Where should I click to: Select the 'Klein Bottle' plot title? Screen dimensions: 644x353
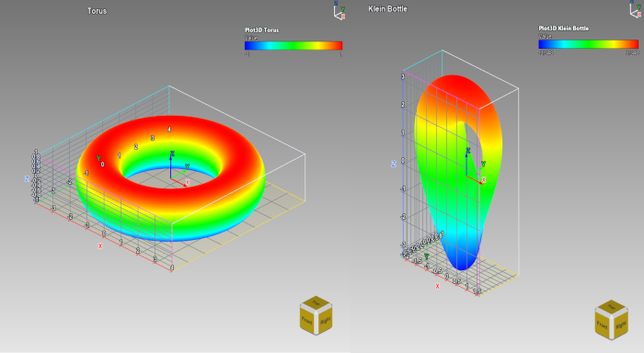[387, 8]
